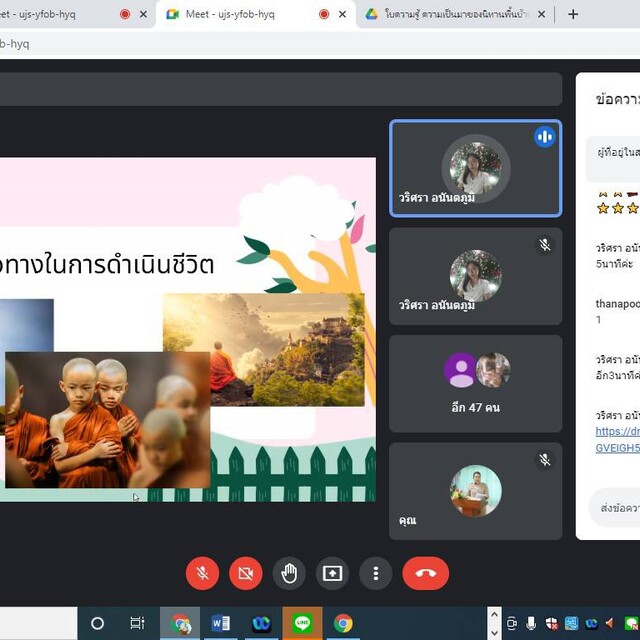Click the blue speaking indicator on first tile
The width and height of the screenshot is (640, 640).
click(x=544, y=137)
